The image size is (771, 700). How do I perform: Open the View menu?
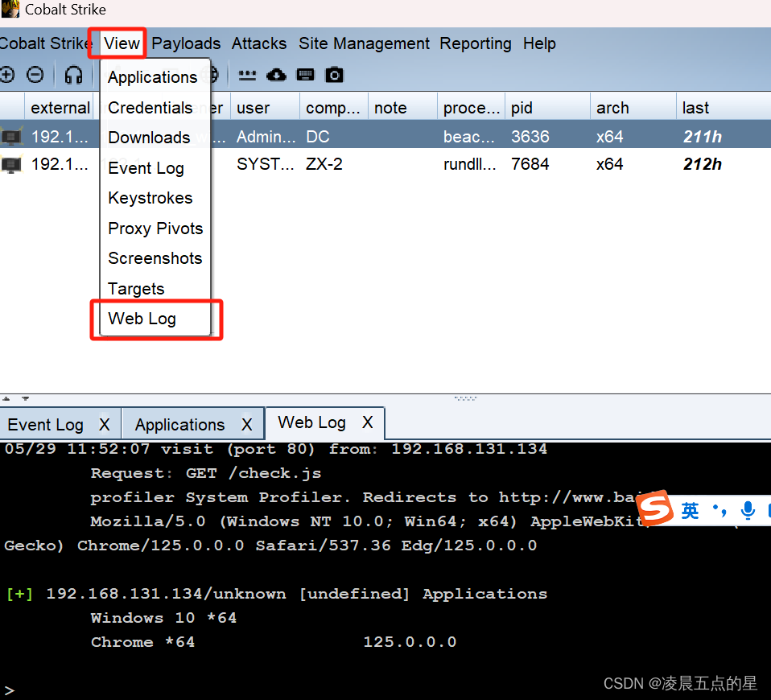pos(122,43)
